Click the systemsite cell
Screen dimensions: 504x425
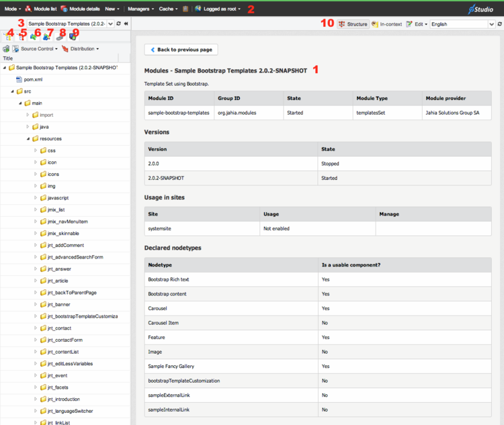click(202, 228)
